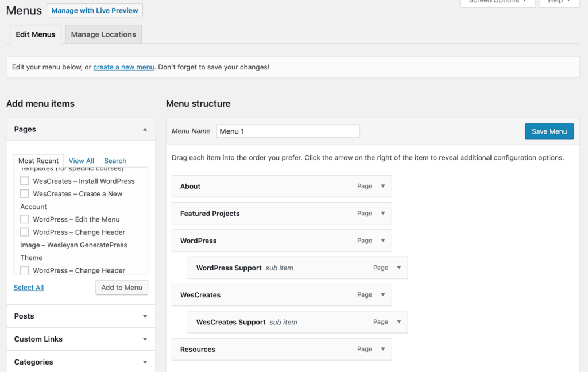Screen dimensions: 588x372
Task: Tick the WesCreates – Create a New Account checkbox
Action: [24, 194]
